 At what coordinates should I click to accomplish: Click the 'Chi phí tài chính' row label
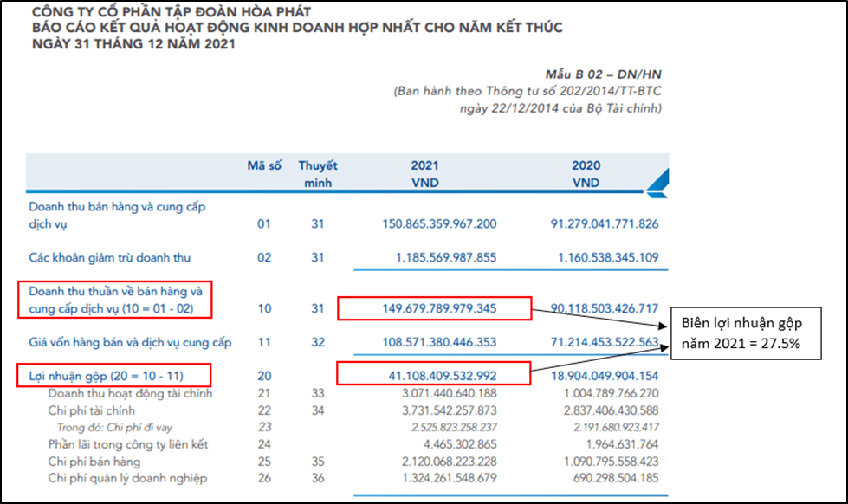pyautogui.click(x=92, y=411)
